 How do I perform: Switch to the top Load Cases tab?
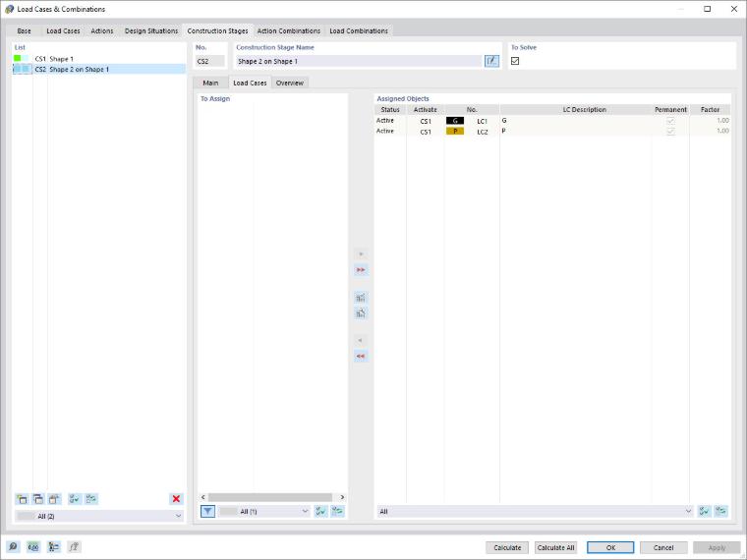pyautogui.click(x=63, y=31)
